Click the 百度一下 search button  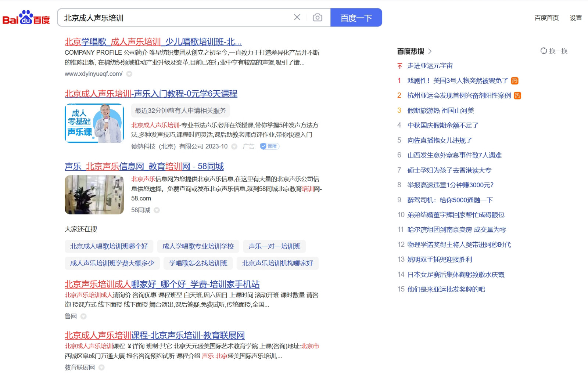point(356,18)
